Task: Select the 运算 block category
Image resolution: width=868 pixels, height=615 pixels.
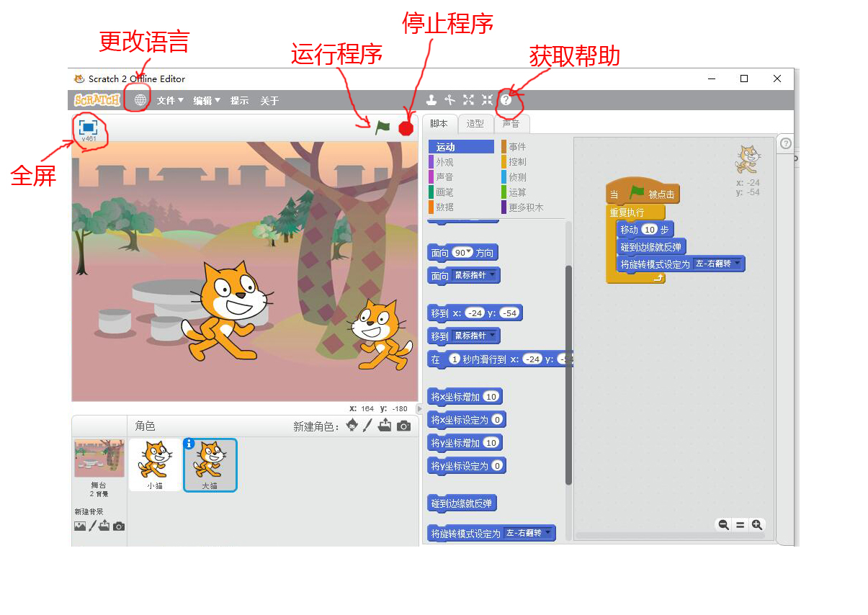Action: (x=534, y=192)
